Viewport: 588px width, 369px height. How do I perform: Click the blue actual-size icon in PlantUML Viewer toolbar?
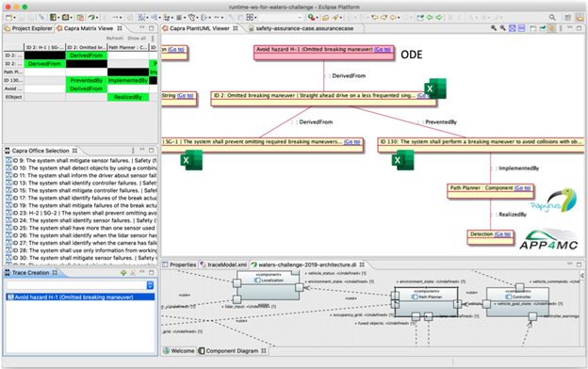pyautogui.click(x=521, y=28)
